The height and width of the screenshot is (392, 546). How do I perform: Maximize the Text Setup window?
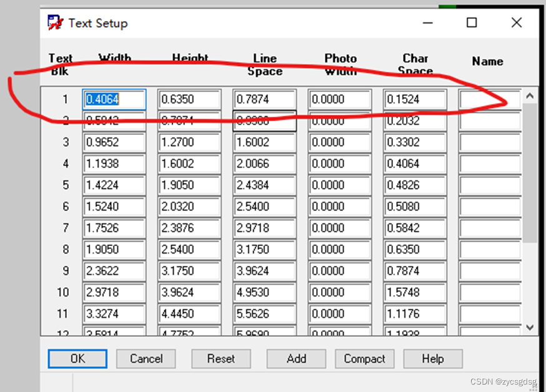(472, 23)
